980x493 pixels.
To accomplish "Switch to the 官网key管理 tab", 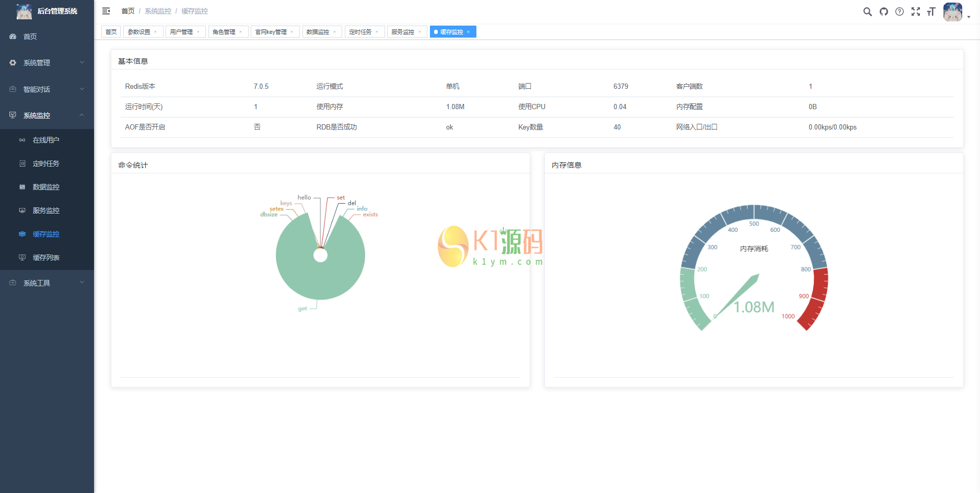I will (271, 32).
